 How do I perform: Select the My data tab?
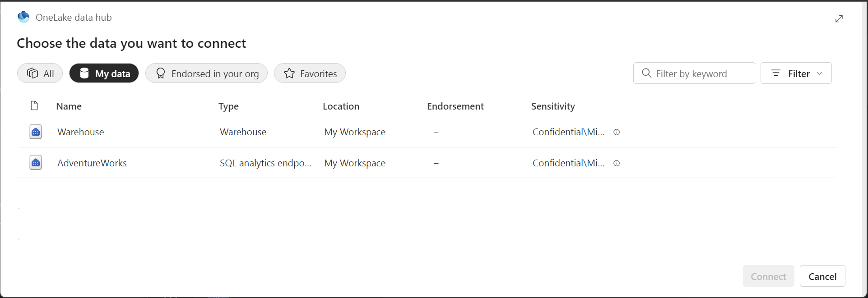point(104,73)
